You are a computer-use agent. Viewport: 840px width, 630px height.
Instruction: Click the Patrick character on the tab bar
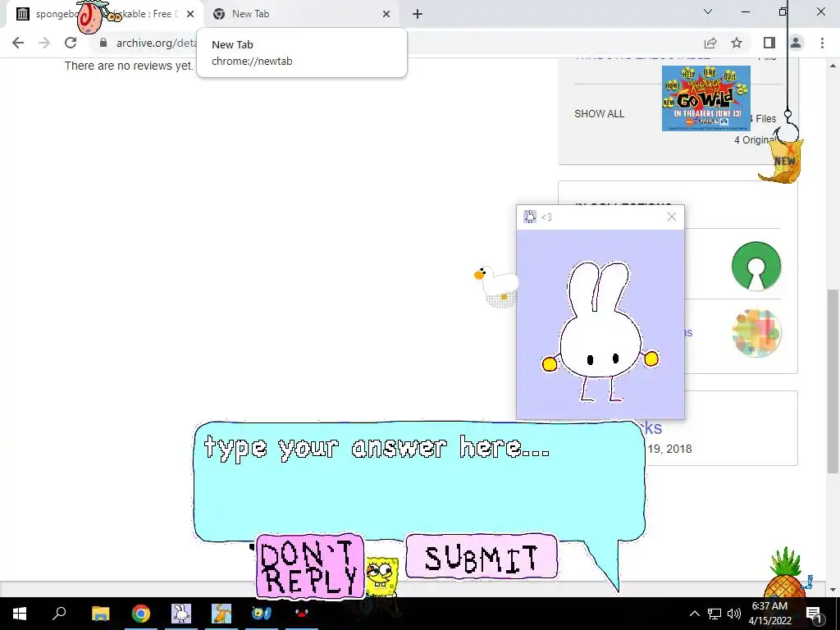point(89,16)
